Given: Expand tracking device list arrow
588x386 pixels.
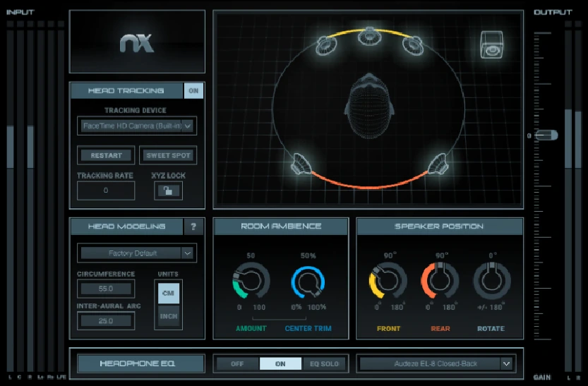Looking at the screenshot, I should point(188,126).
